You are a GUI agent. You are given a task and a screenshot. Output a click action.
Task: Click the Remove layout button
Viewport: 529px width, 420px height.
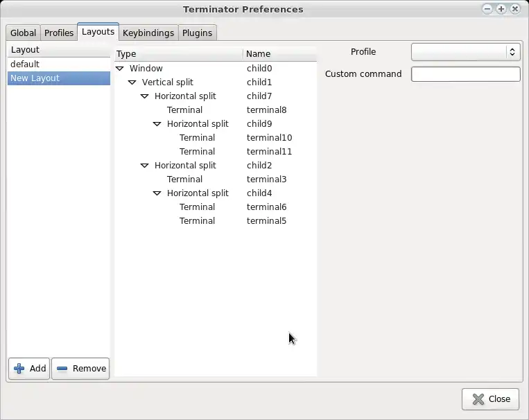pyautogui.click(x=80, y=369)
